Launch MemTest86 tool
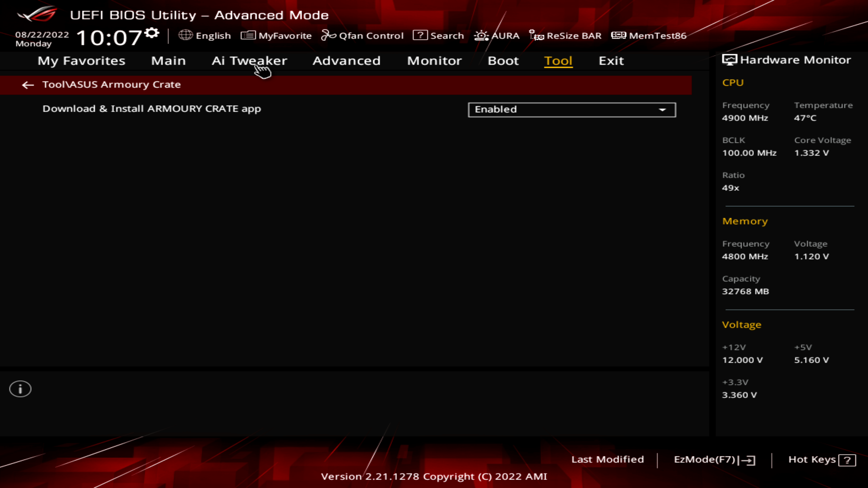Screen dimensions: 868x488 [650, 35]
